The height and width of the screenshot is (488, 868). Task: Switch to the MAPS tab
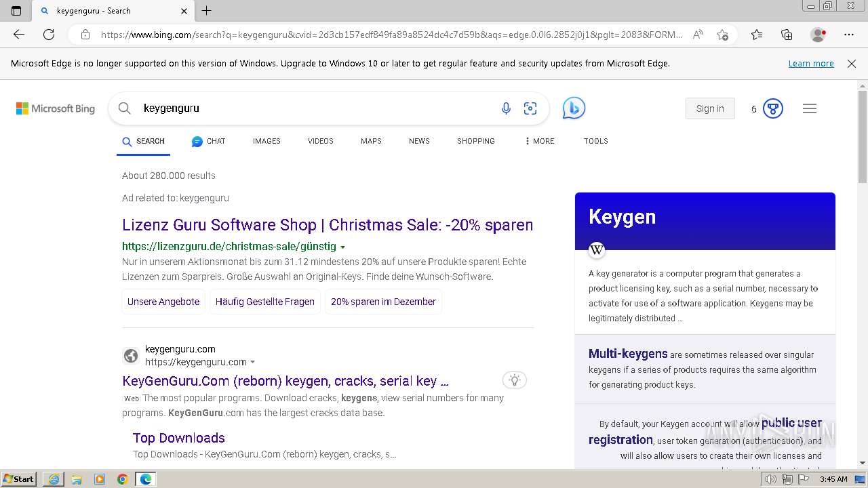point(371,141)
